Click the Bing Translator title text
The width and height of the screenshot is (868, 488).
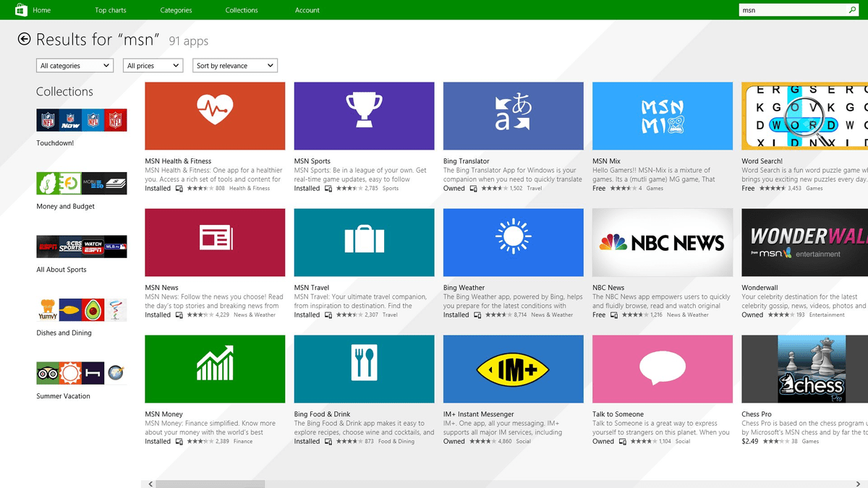pos(467,161)
